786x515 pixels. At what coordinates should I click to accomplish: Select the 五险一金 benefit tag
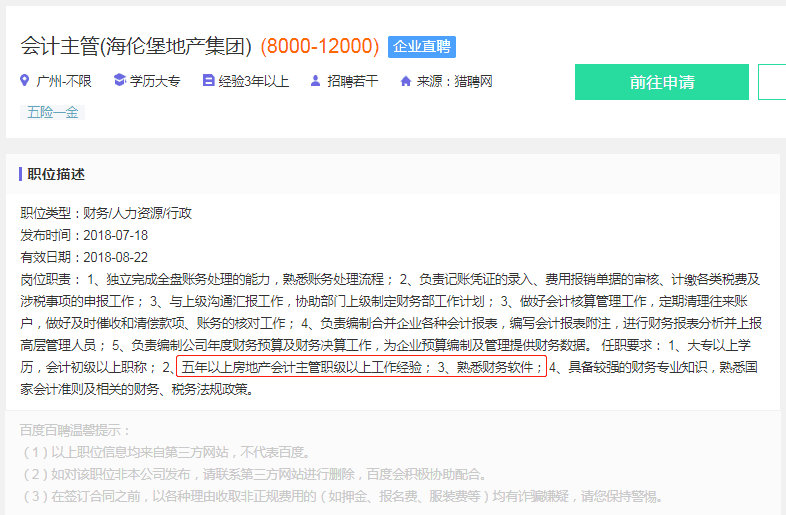pyautogui.click(x=52, y=112)
